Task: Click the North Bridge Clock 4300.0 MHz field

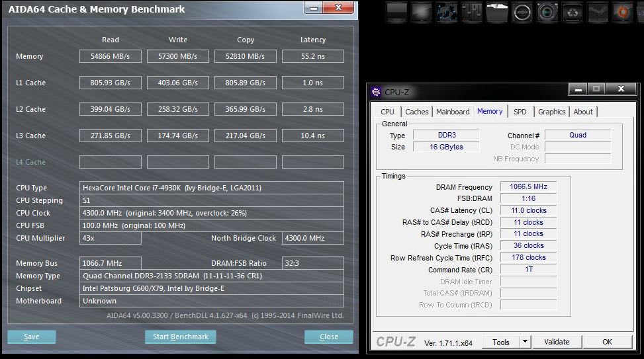Action: tap(313, 238)
